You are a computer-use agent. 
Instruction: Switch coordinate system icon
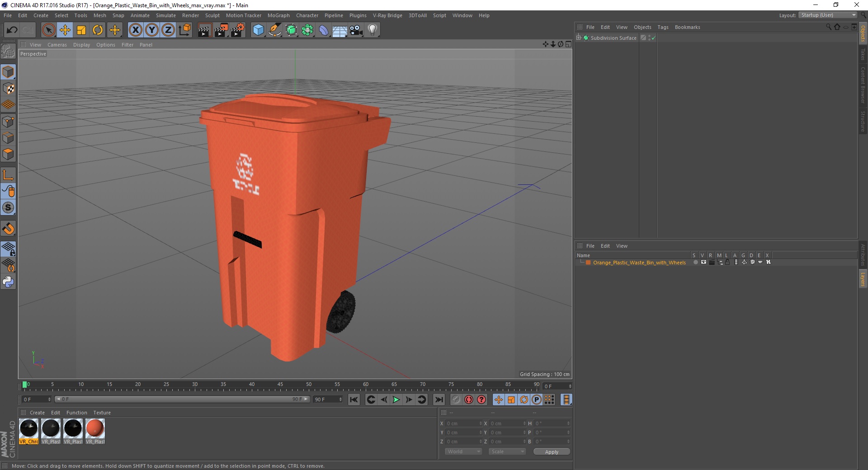coord(184,30)
